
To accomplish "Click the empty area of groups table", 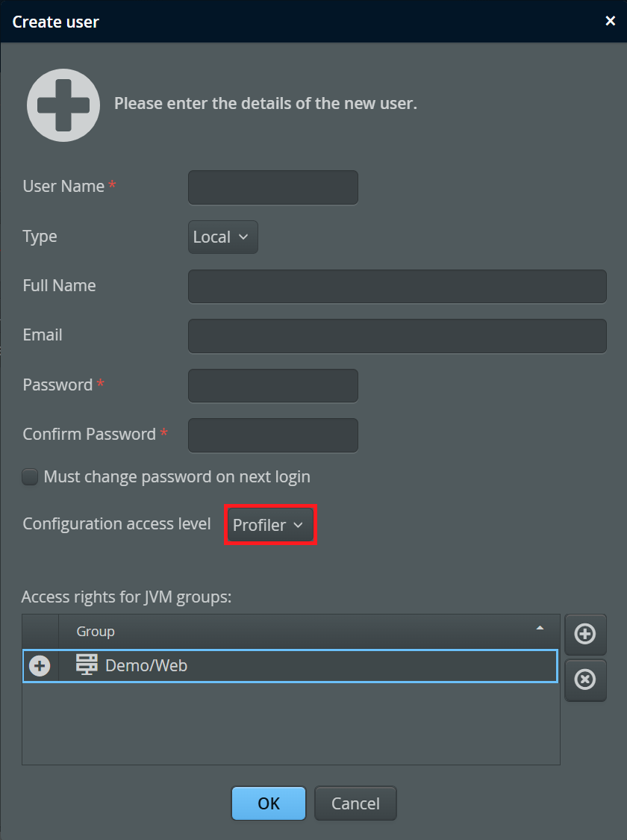I will point(291,723).
